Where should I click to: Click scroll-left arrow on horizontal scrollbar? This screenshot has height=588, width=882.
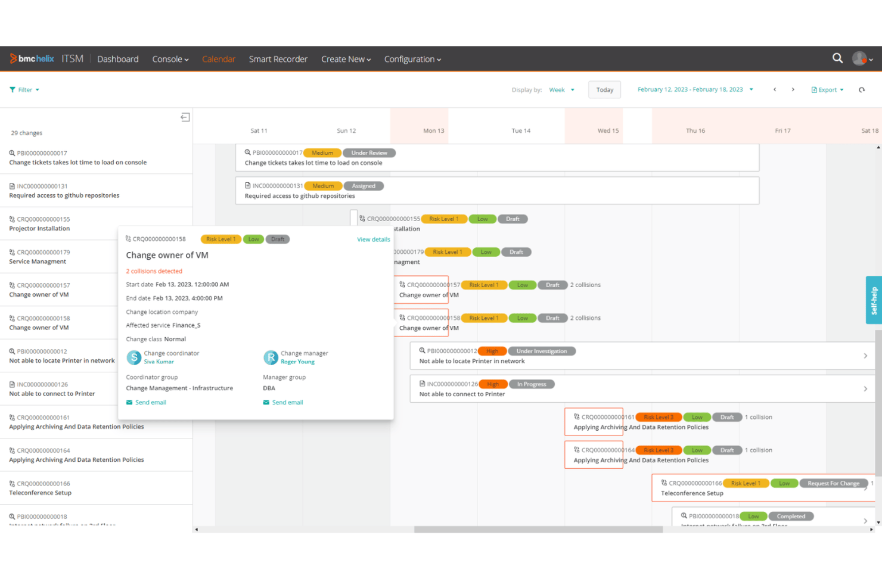point(197,529)
